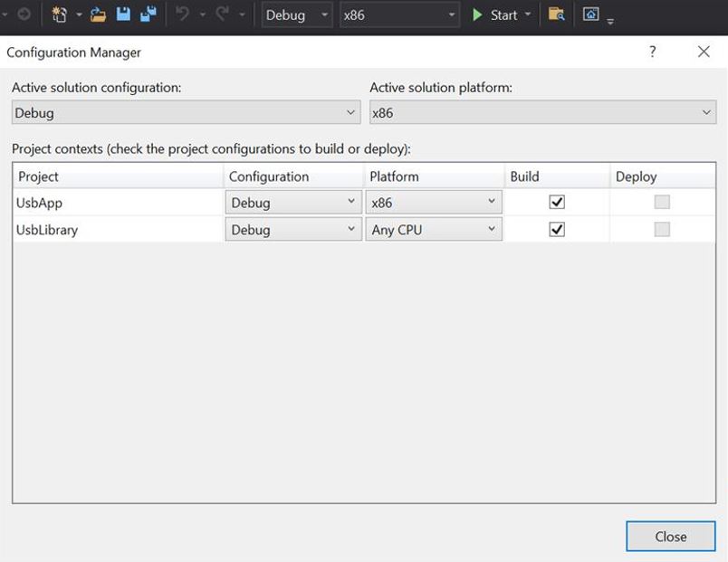Click the Close button
This screenshot has height=562, width=728.
(670, 536)
